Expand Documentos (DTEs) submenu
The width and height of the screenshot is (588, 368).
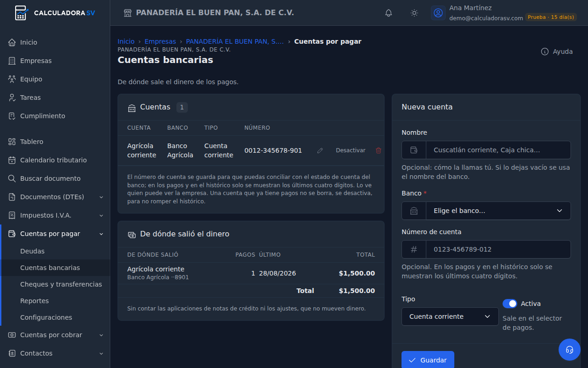(x=55, y=197)
